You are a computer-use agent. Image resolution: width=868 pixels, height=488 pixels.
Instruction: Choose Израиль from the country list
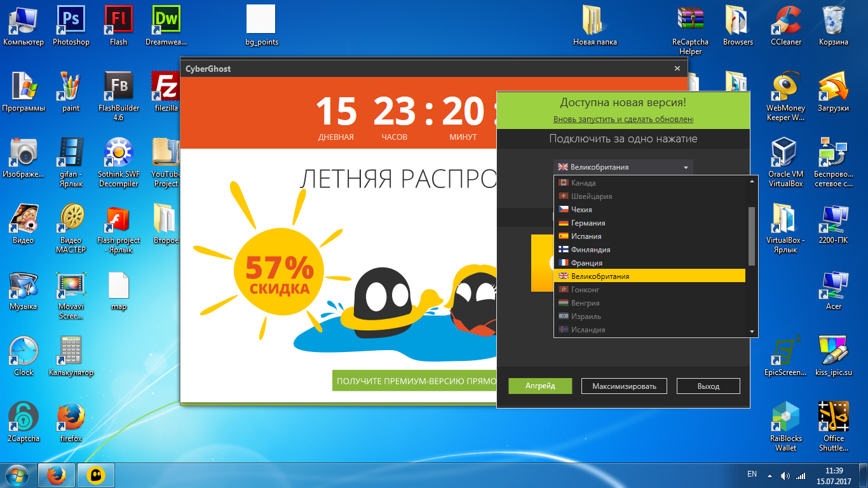pos(649,316)
